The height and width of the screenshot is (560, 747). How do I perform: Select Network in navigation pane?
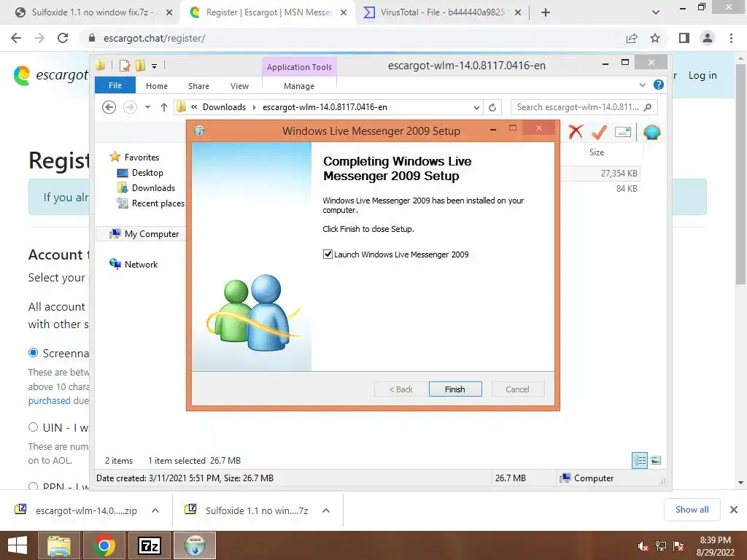click(x=141, y=264)
